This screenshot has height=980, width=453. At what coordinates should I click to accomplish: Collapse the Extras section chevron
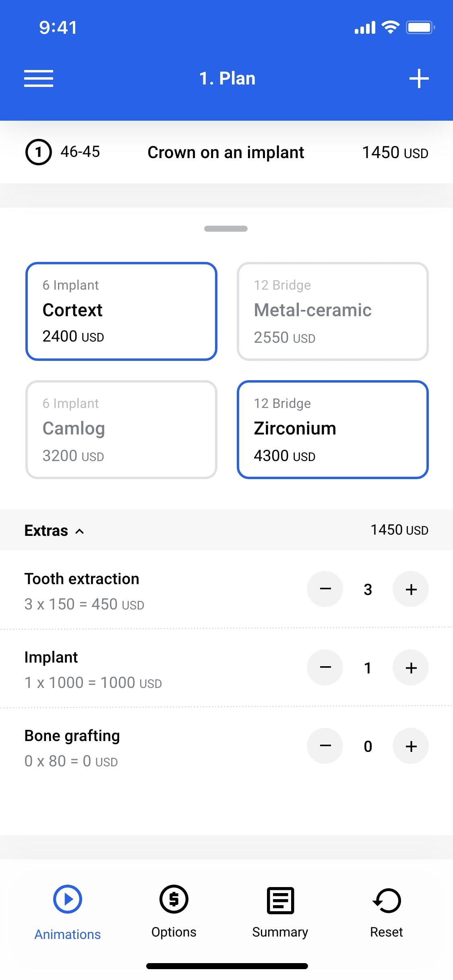coord(80,531)
